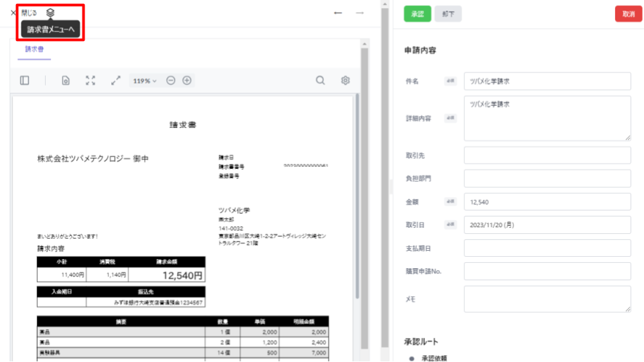Click the green 承認 button
The image size is (644, 362).
[x=417, y=13]
